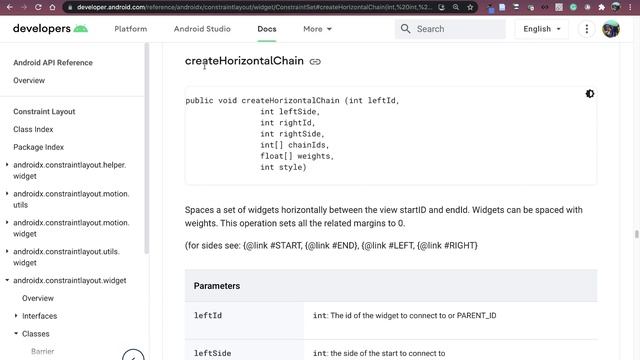The image size is (640, 360).
Task: Go back using the browser back arrow
Action: click(9, 7)
